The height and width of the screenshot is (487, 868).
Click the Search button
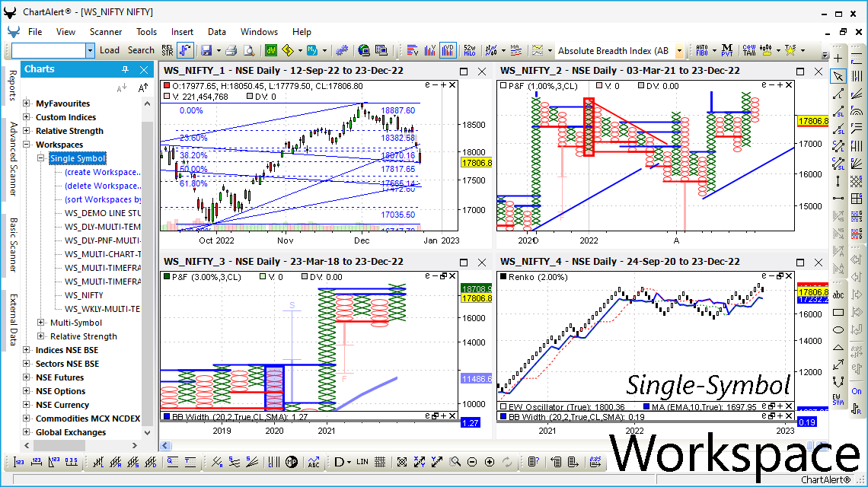click(x=141, y=50)
